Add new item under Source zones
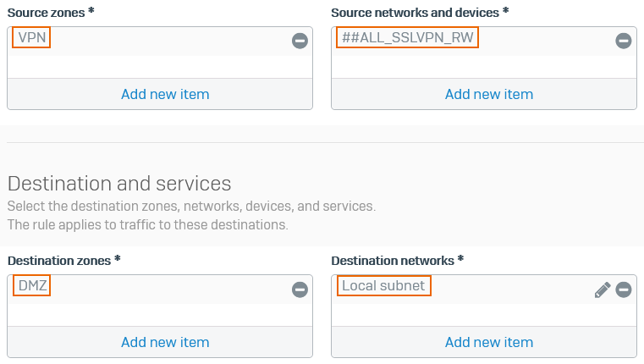Screen dimensions: 644x364 (x=165, y=94)
